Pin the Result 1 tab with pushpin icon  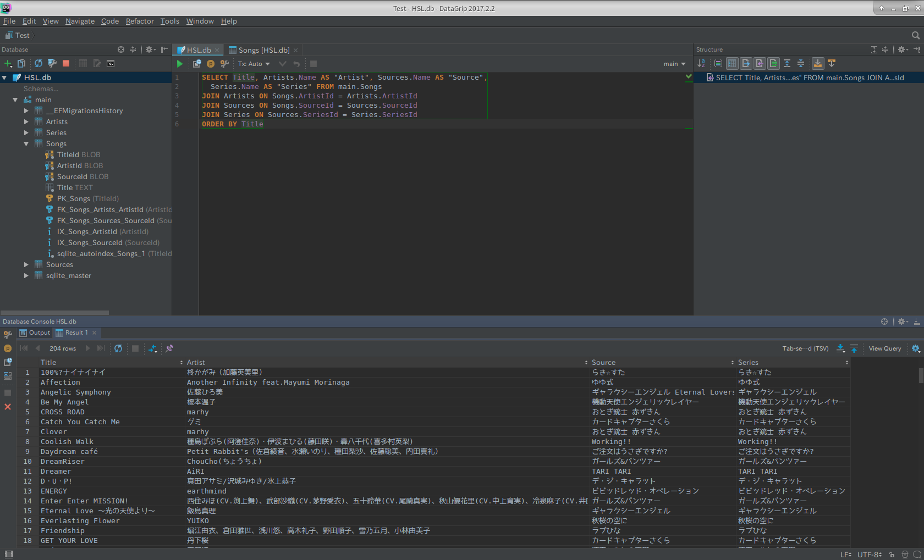coord(169,348)
